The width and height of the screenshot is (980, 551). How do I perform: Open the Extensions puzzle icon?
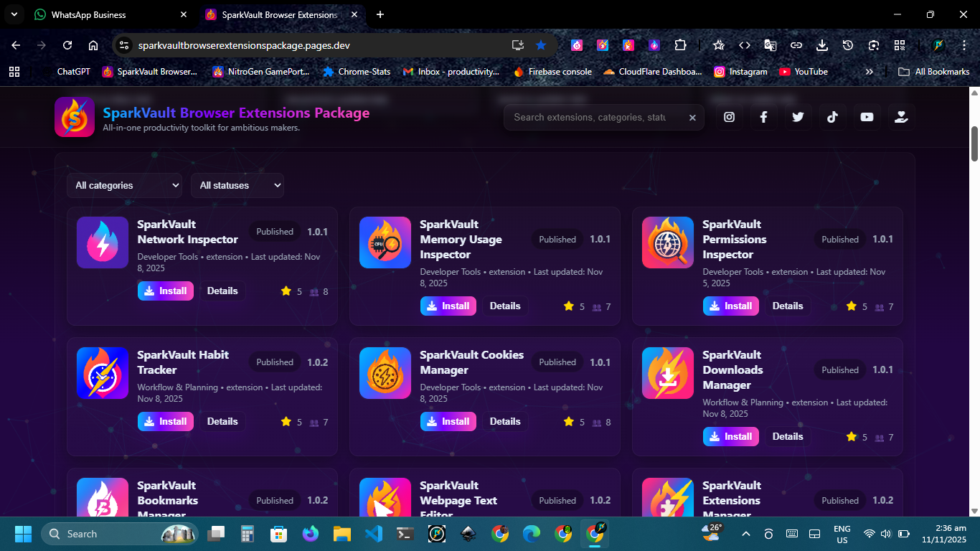(680, 44)
